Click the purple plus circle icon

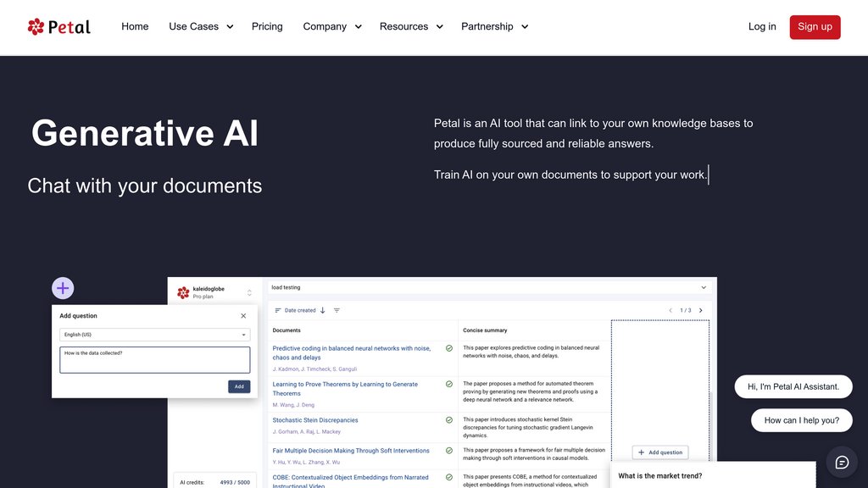(63, 288)
